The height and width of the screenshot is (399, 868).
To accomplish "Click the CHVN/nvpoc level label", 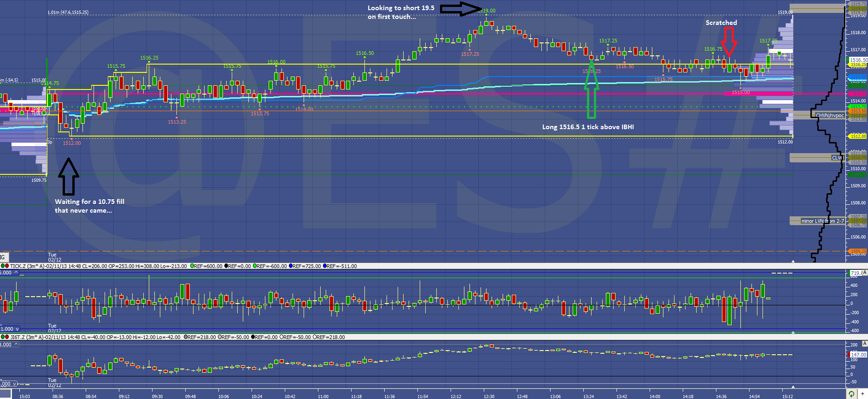I will [x=829, y=115].
